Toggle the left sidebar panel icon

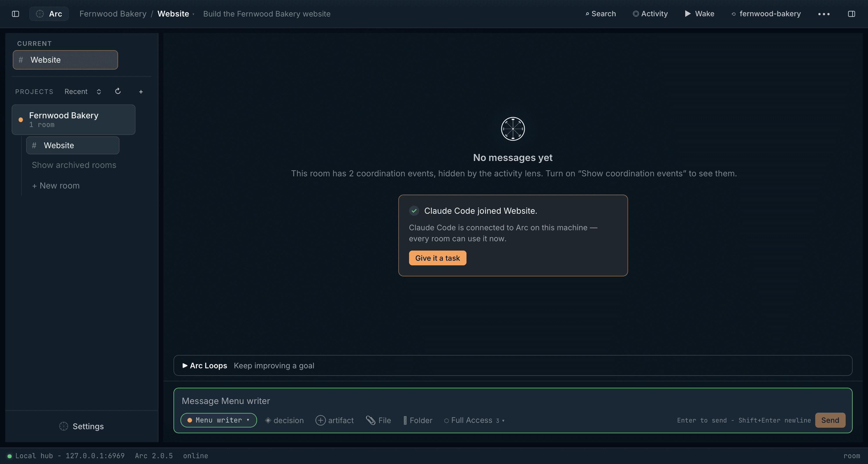[15, 14]
